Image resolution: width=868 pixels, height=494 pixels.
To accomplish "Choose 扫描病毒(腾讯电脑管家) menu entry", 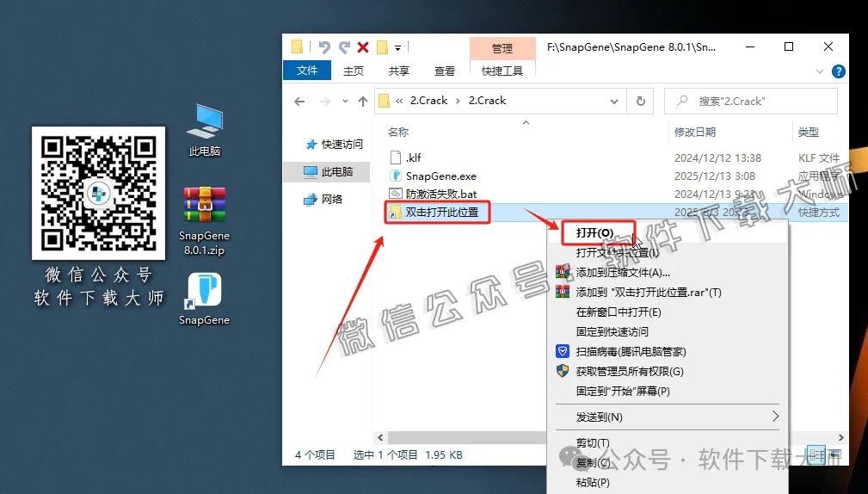I will pos(631,352).
